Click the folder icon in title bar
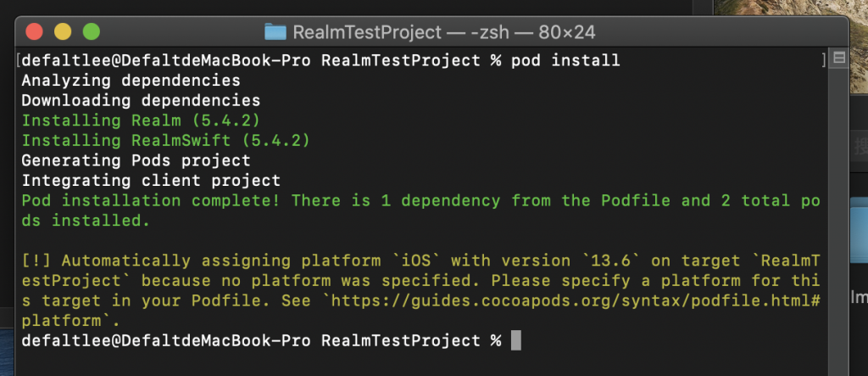Image resolution: width=868 pixels, height=376 pixels. (x=275, y=32)
